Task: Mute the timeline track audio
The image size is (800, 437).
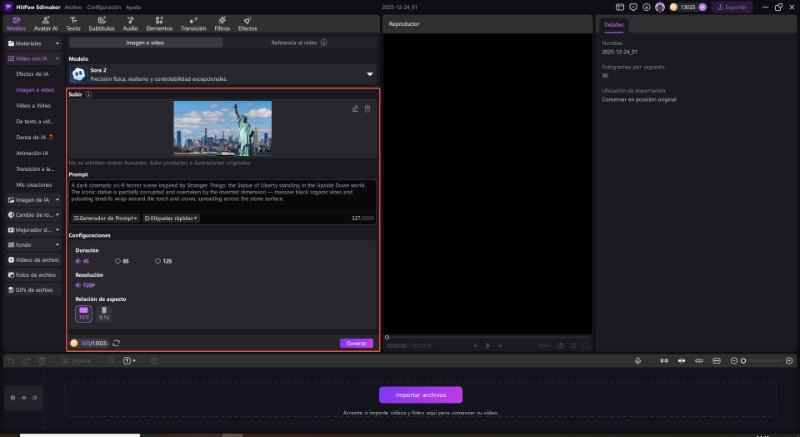Action: (x=35, y=398)
